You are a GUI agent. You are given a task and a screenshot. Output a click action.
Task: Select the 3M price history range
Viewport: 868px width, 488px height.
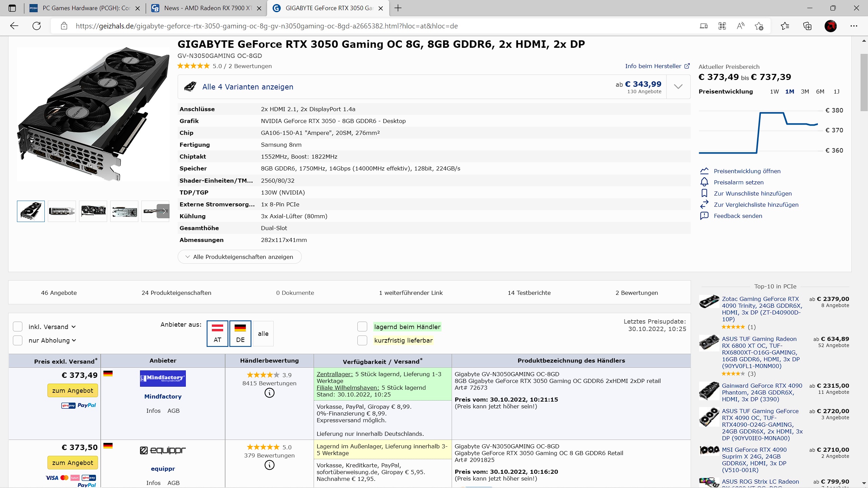point(805,91)
